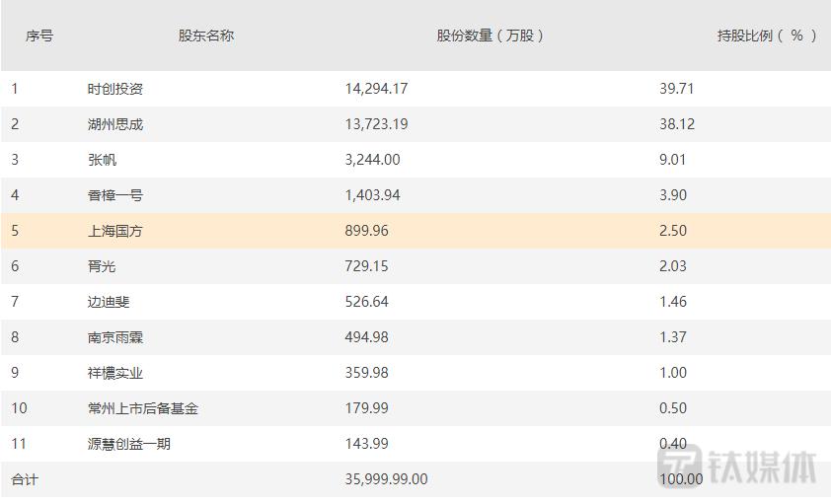Click the 源慧创益一期 shareholder name

129,444
